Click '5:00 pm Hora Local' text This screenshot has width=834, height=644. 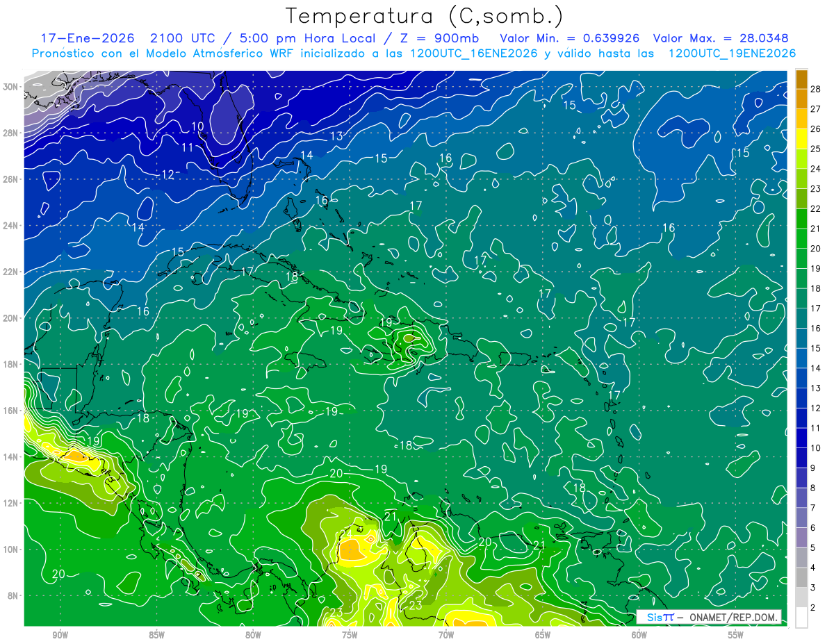tap(309, 38)
